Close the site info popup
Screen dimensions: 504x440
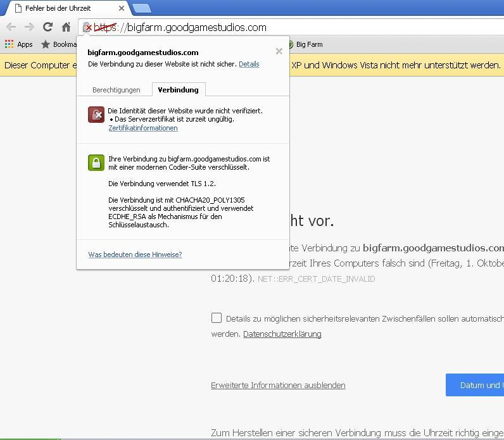pos(279,51)
